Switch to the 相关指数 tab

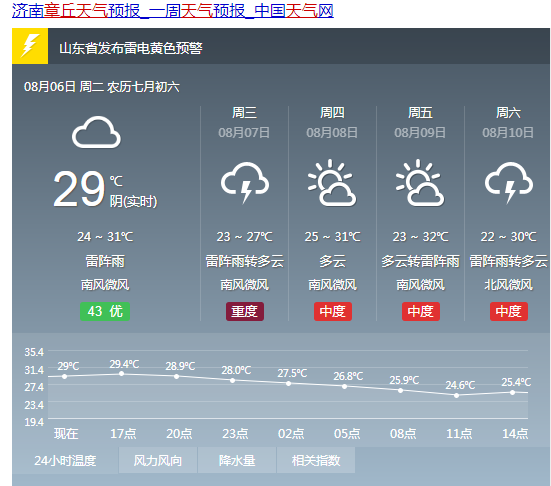click(316, 460)
